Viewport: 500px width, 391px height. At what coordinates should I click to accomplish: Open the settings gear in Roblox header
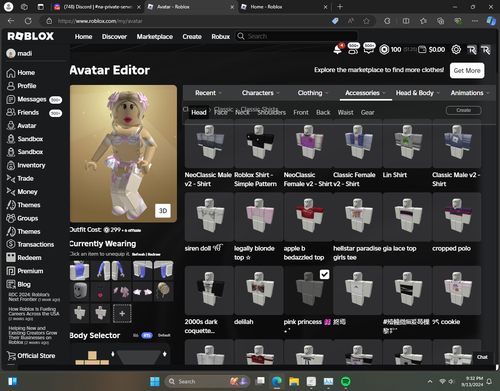click(456, 50)
